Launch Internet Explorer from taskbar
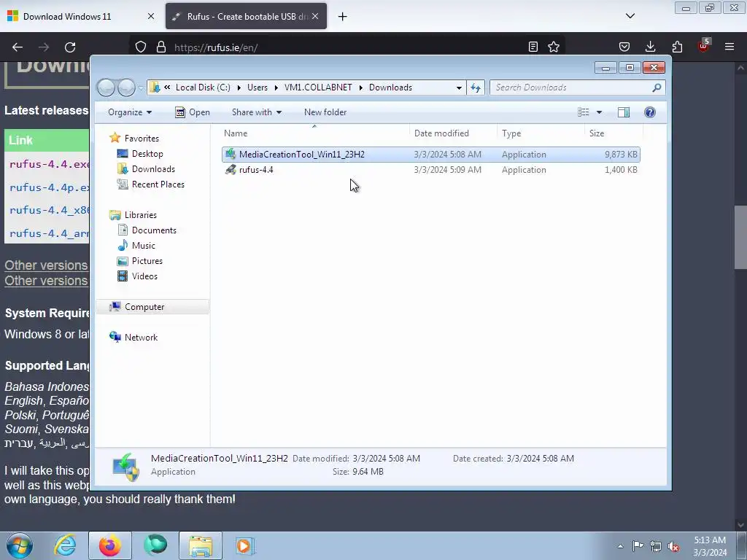Image resolution: width=747 pixels, height=560 pixels. tap(65, 545)
